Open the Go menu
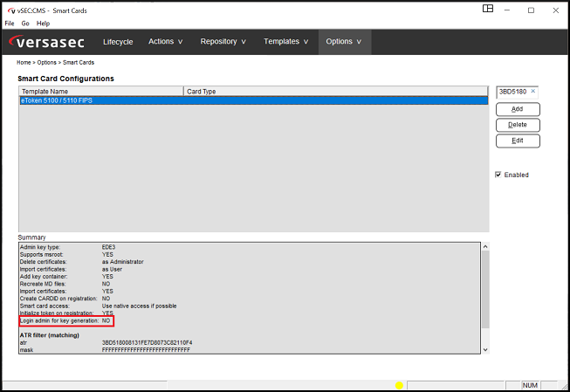570x392 pixels. (x=25, y=24)
